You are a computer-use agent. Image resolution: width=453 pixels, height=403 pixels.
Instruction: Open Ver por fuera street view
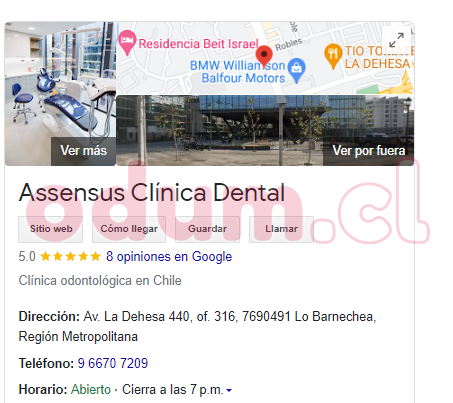(x=369, y=151)
